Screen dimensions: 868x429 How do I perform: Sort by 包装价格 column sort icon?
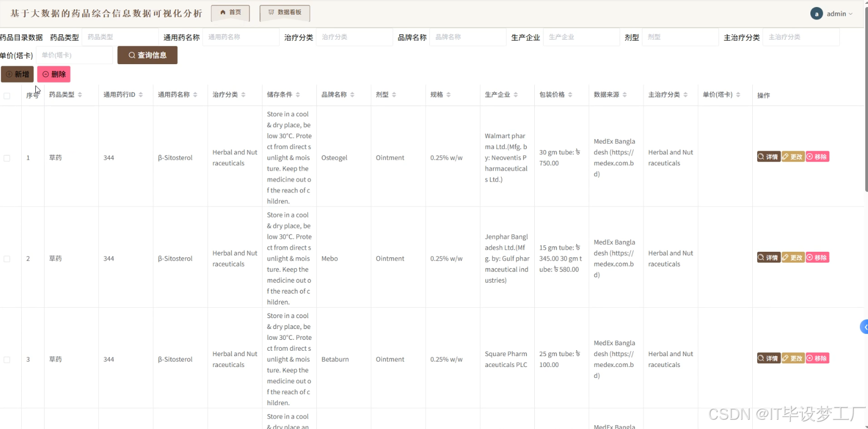(570, 95)
